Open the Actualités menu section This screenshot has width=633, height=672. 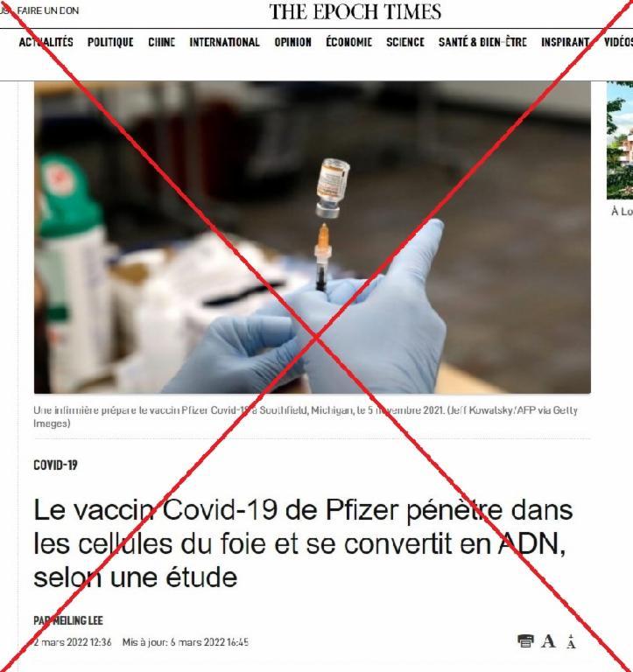(46, 42)
